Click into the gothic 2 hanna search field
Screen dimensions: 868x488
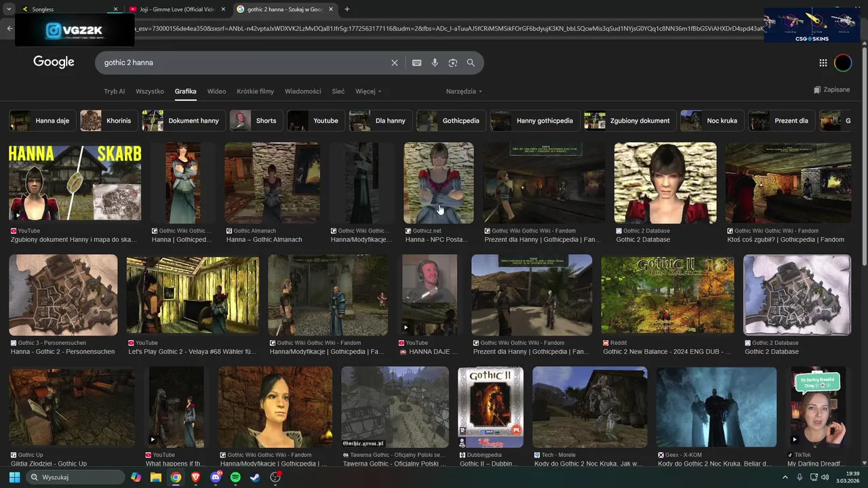[244, 62]
